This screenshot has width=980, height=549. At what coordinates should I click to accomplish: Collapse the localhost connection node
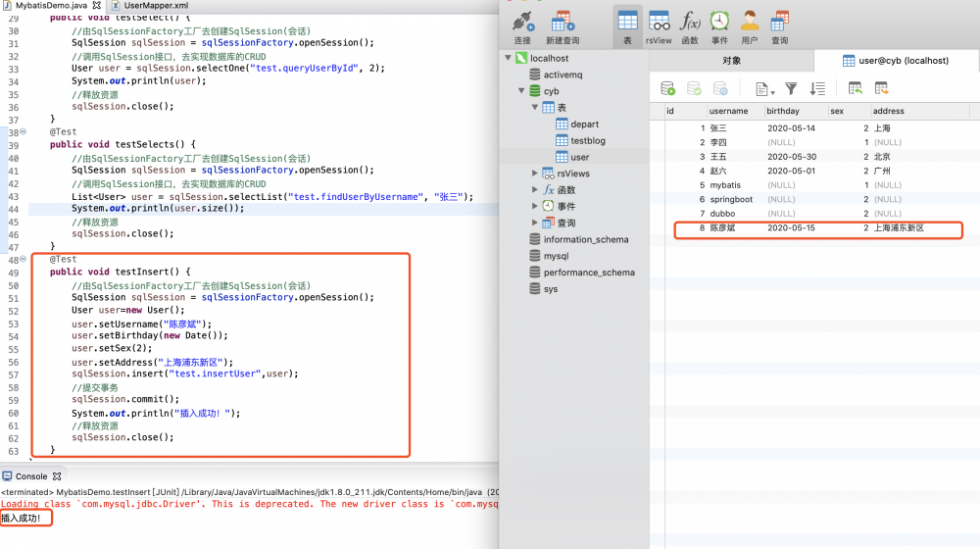click(508, 58)
